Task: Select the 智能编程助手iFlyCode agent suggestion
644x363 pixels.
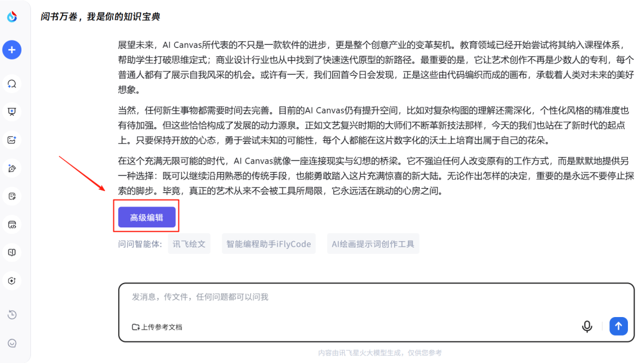Action: [x=268, y=244]
